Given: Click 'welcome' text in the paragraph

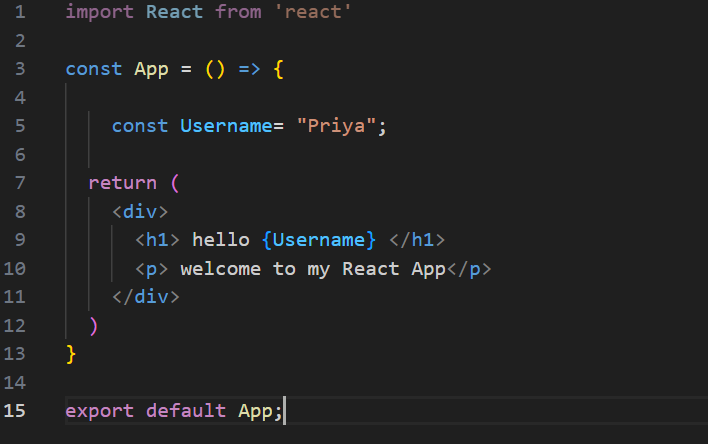Looking at the screenshot, I should [221, 269].
